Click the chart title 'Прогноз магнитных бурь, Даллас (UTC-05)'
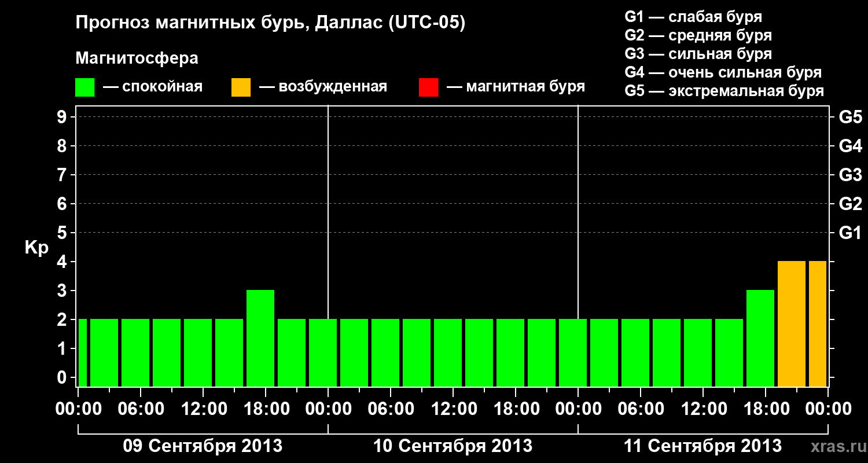Viewport: 868px width, 463px height. click(270, 24)
